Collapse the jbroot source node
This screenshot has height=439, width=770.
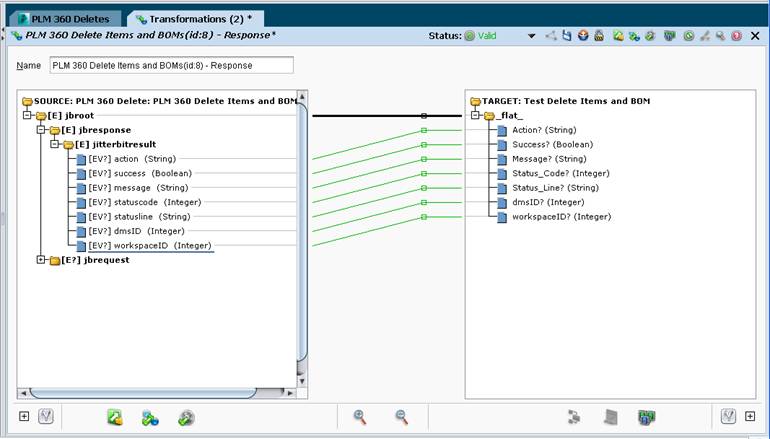pyautogui.click(x=27, y=115)
